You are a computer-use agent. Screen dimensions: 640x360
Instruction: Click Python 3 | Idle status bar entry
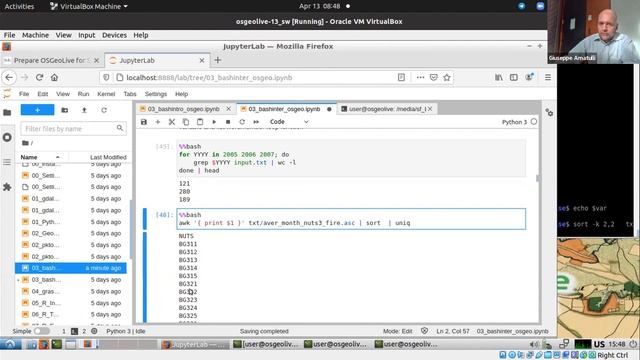click(126, 331)
